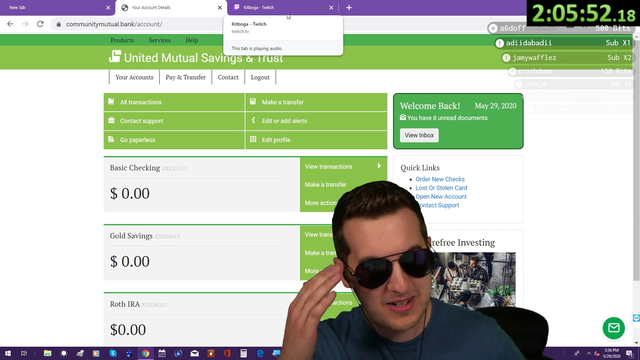The height and width of the screenshot is (360, 640).
Task: Open the green mail chat button
Action: [613, 328]
